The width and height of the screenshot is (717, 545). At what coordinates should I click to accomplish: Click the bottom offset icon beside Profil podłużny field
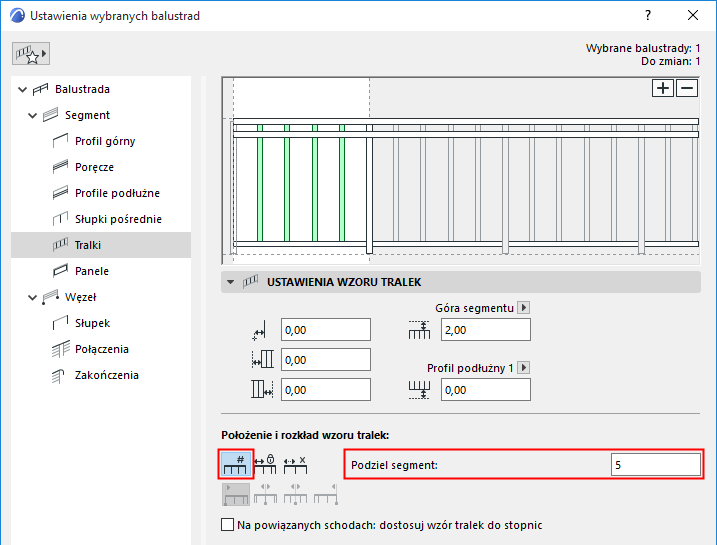419,390
